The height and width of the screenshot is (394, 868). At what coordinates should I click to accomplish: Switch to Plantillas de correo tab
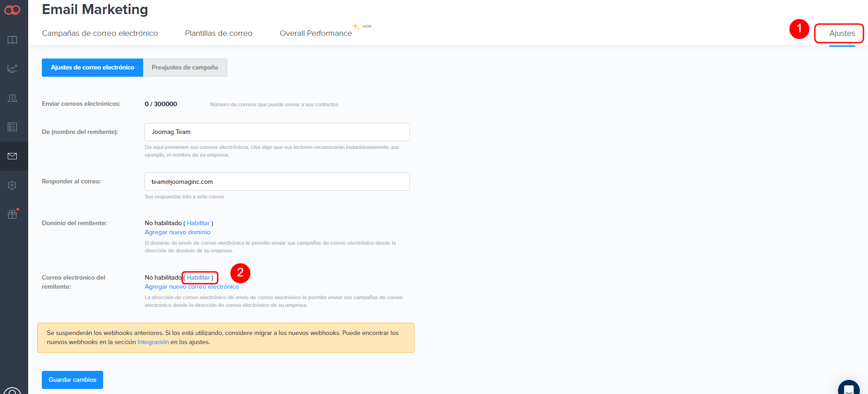tap(219, 33)
